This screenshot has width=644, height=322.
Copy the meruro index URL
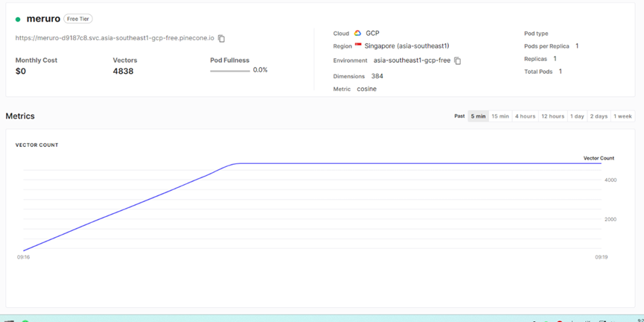tap(221, 38)
